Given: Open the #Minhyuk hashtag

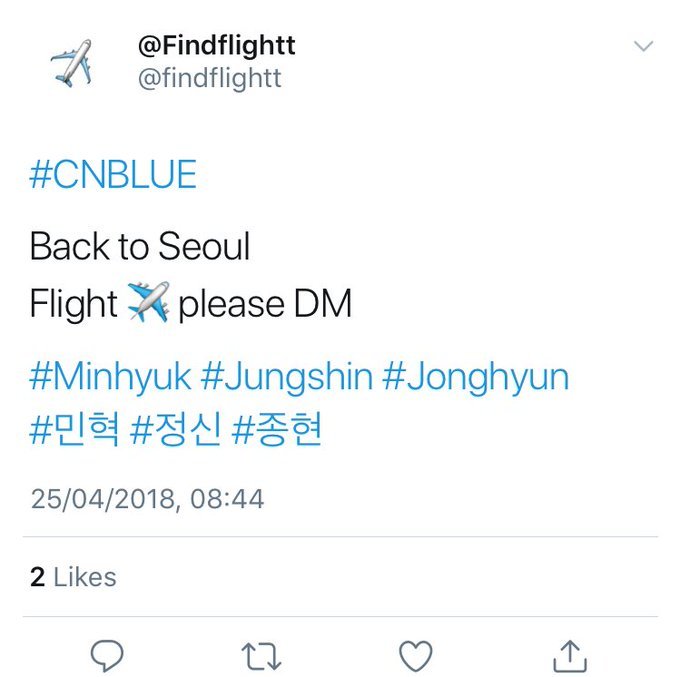Looking at the screenshot, I should (111, 377).
